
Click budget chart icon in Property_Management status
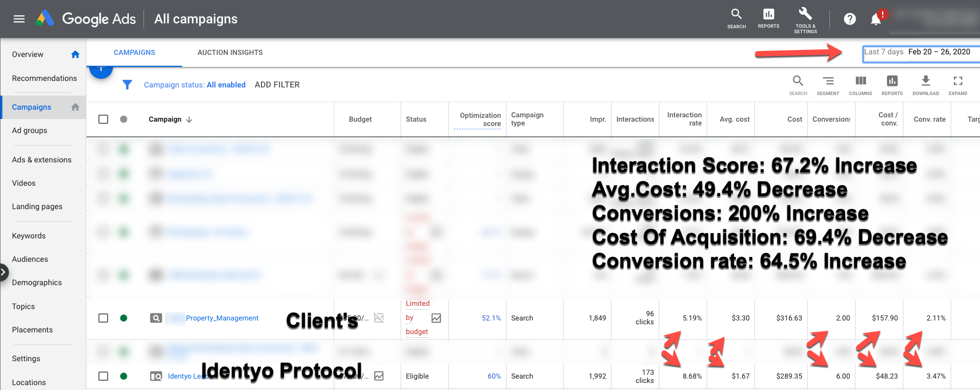[x=436, y=318]
